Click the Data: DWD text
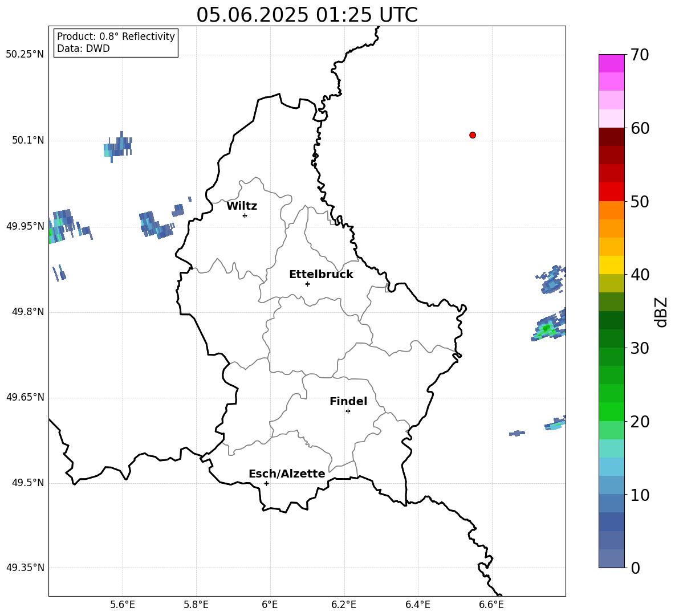Image resolution: width=675 pixels, height=616 pixels. point(83,48)
